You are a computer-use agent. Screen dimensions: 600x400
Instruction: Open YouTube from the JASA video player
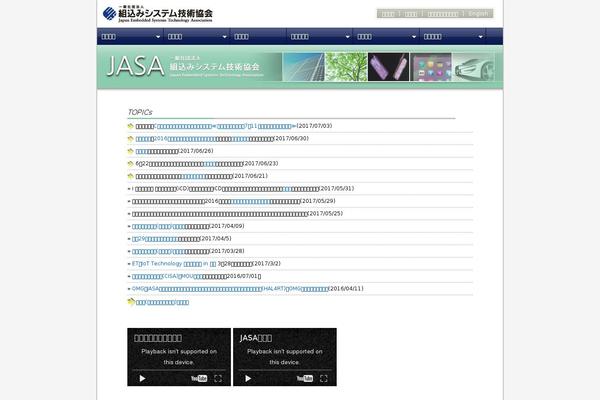coord(305,379)
